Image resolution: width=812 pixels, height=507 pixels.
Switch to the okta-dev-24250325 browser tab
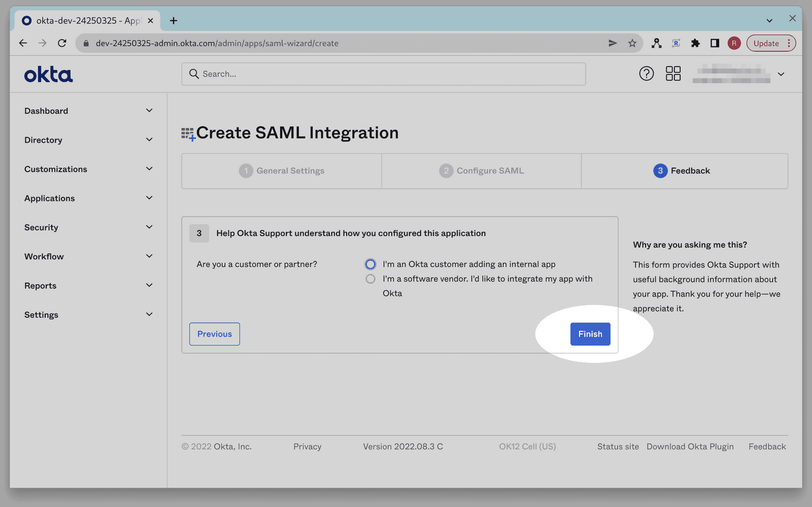click(x=87, y=21)
